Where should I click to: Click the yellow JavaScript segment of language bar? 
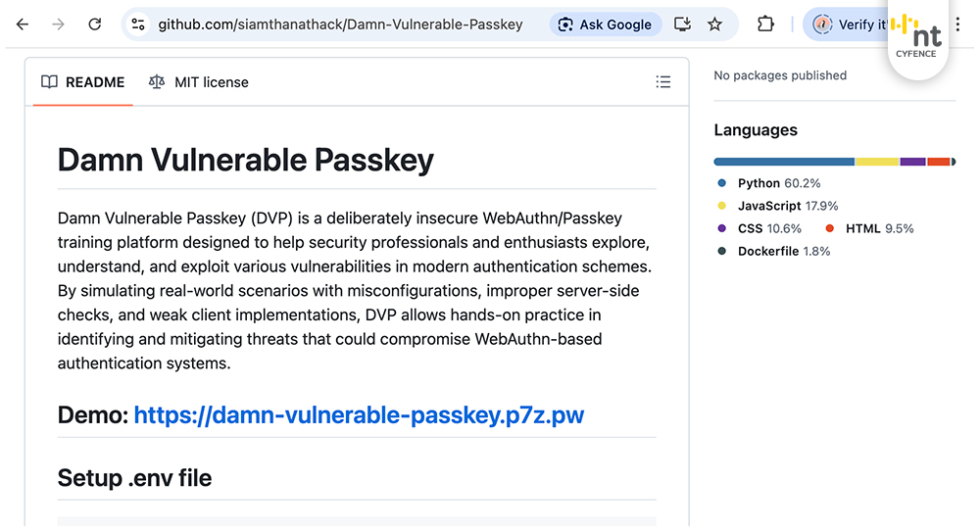coord(877,162)
